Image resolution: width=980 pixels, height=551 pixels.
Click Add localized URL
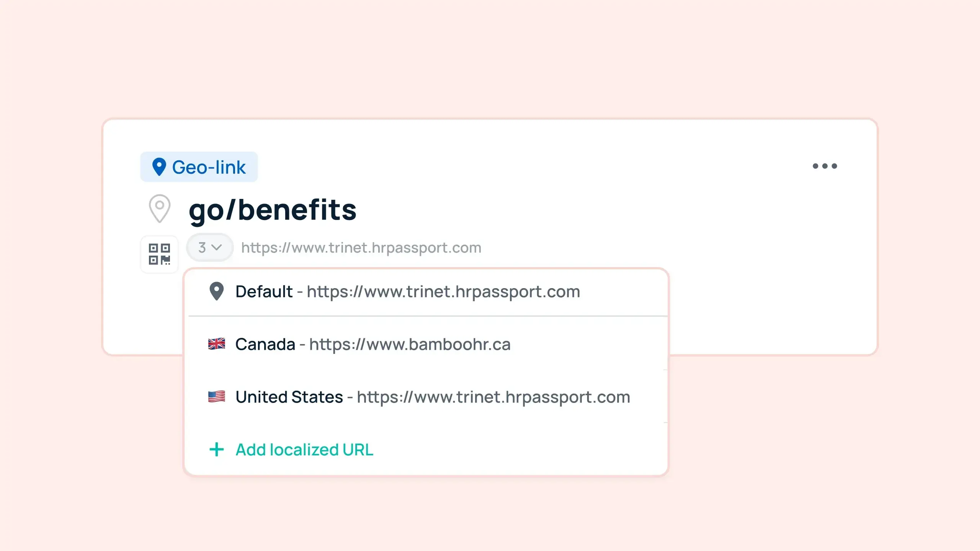(x=304, y=450)
